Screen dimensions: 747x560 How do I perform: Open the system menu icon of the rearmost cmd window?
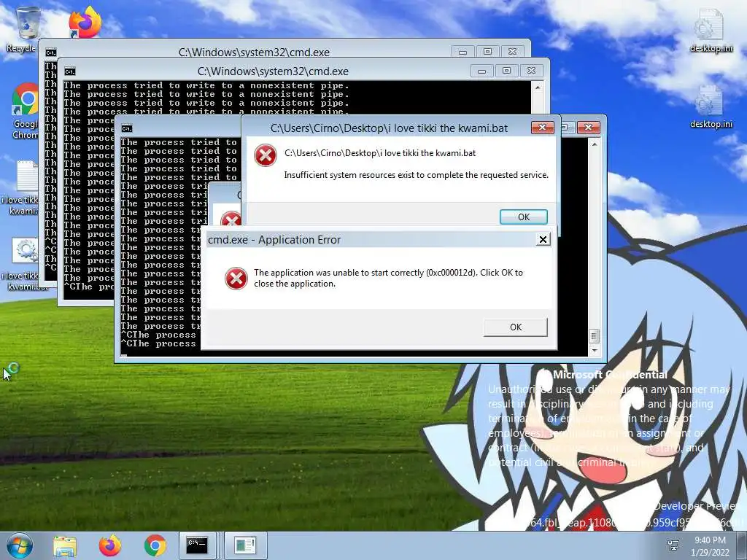pyautogui.click(x=50, y=52)
